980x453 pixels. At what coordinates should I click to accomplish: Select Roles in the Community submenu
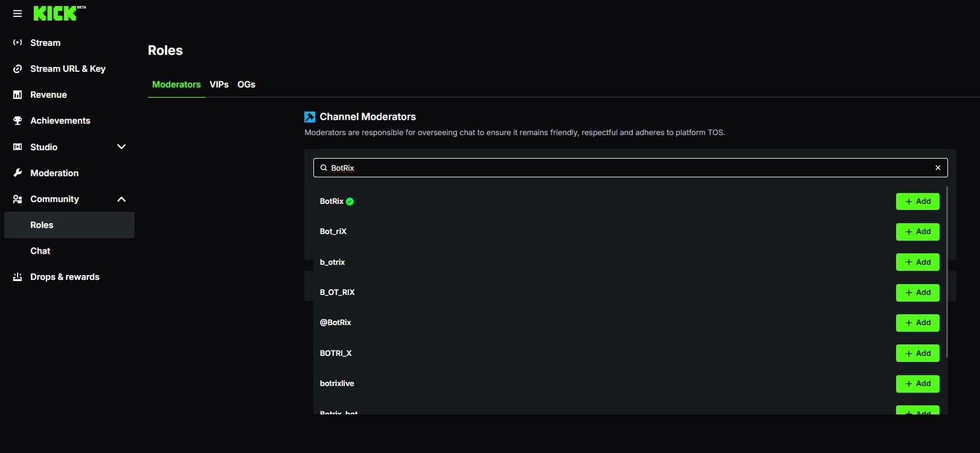(69, 225)
